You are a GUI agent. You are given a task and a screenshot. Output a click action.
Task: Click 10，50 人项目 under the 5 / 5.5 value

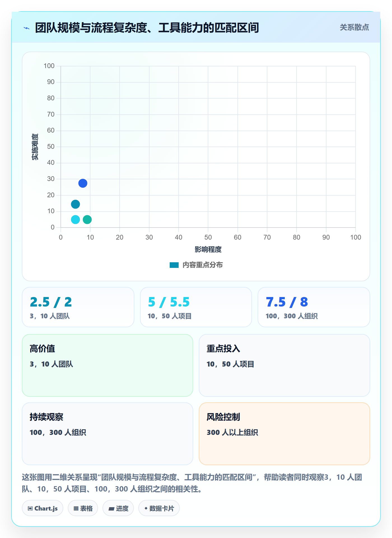point(170,316)
